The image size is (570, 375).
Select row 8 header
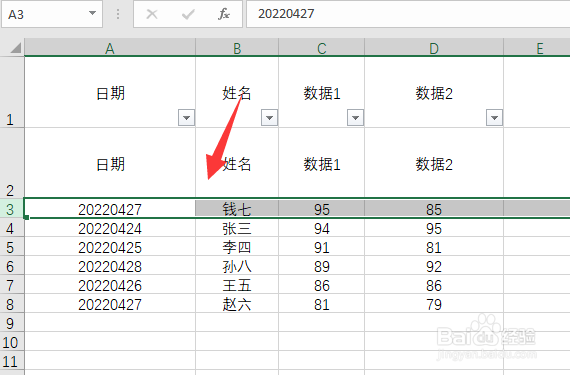tap(12, 304)
